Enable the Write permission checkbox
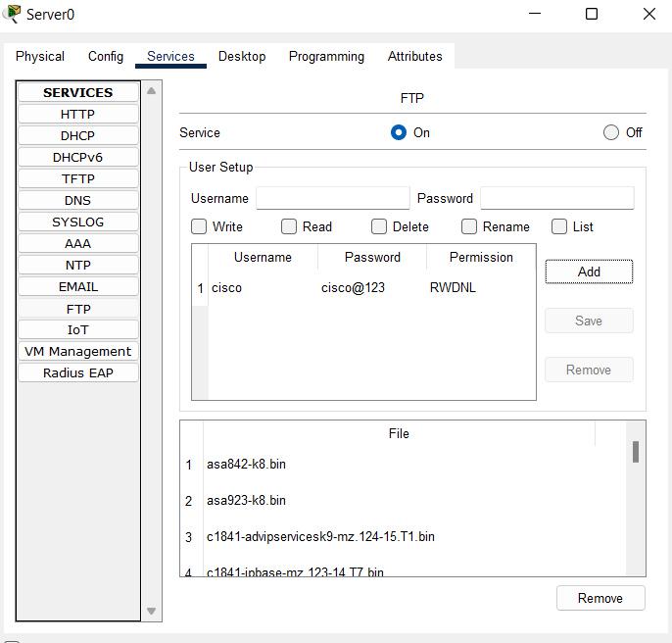 tap(199, 226)
